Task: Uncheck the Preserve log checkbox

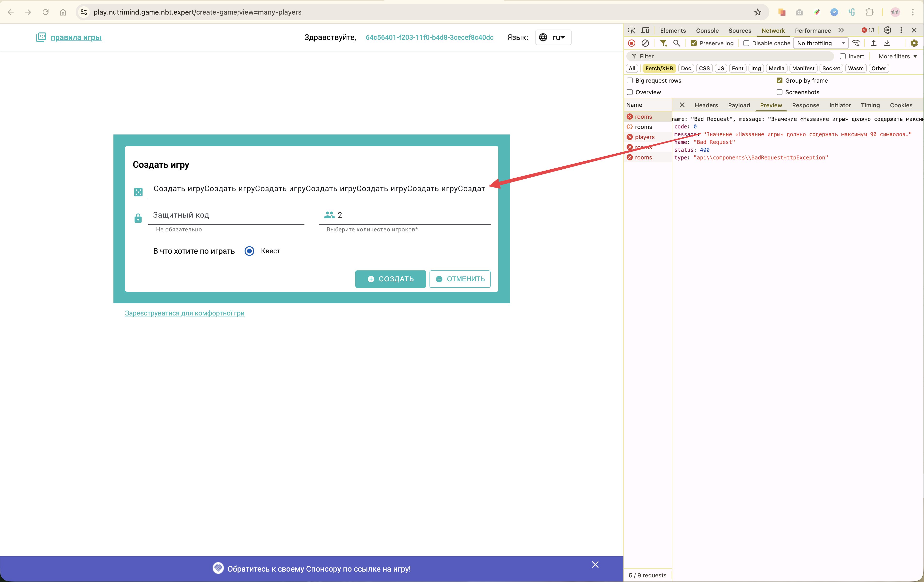Action: 694,43
